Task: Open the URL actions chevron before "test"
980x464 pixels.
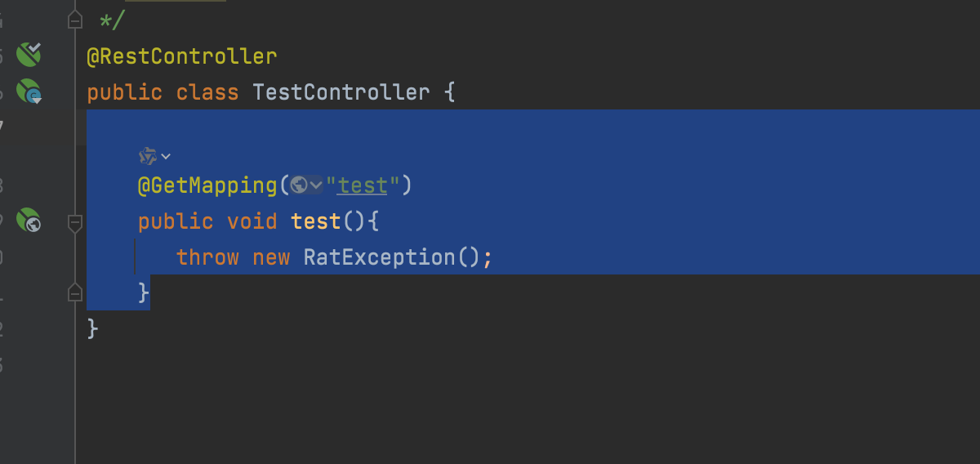Action: point(316,186)
